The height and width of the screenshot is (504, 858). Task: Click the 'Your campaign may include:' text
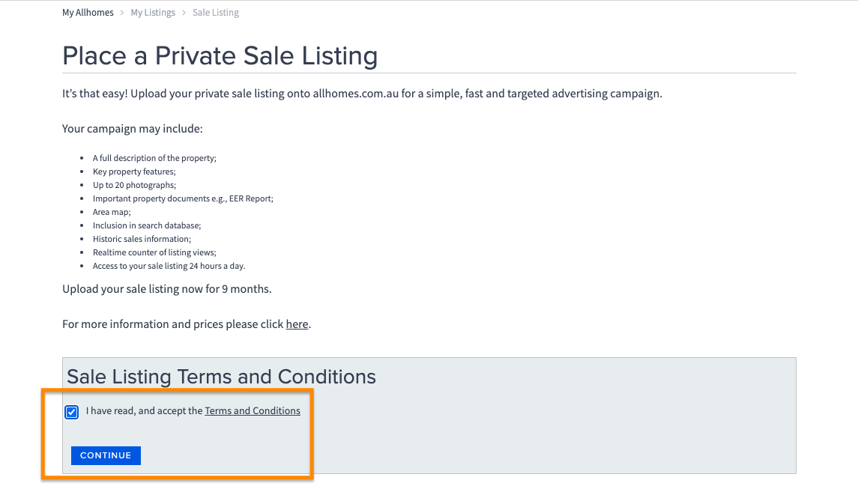[x=133, y=129]
